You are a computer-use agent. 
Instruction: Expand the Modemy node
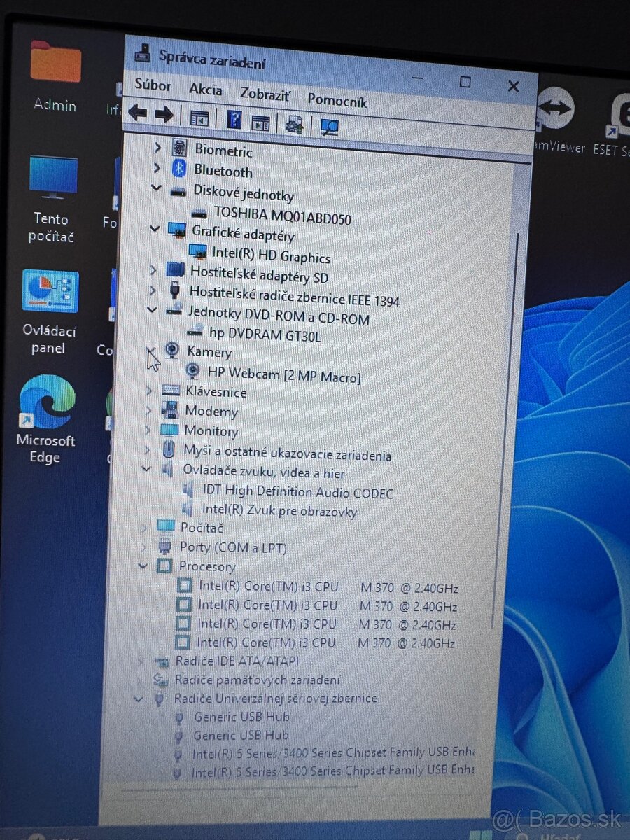[x=148, y=410]
